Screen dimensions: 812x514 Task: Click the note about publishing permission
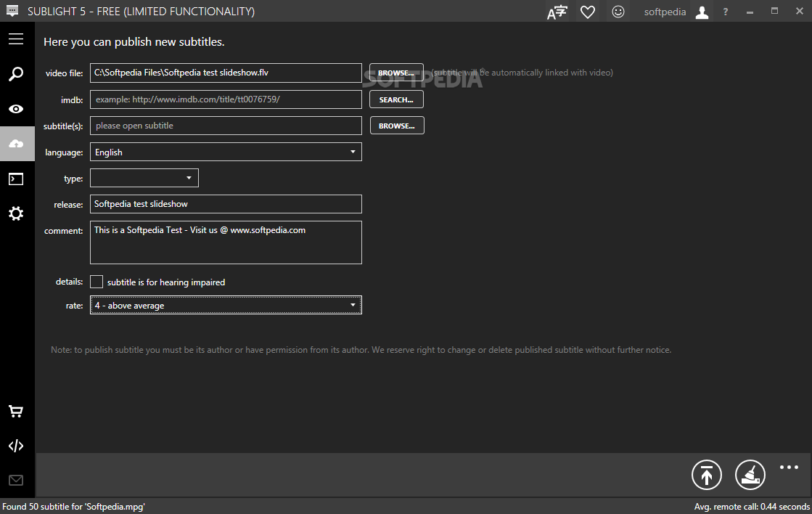(361, 350)
